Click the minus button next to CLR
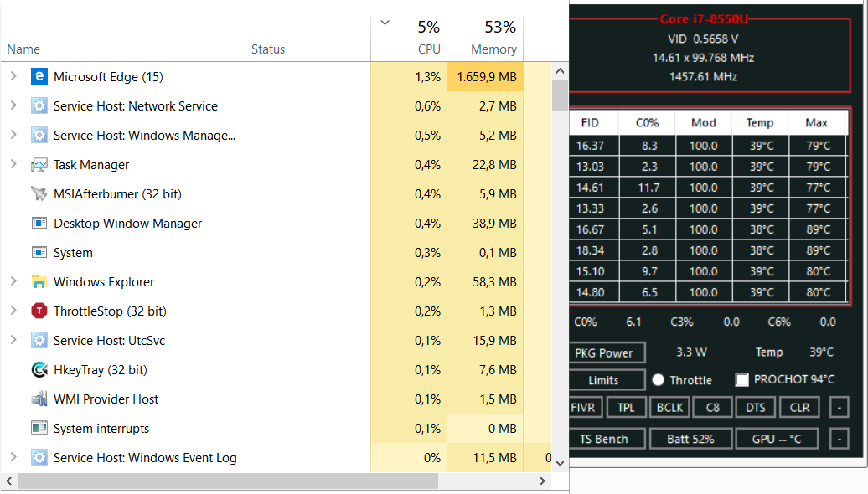The image size is (868, 494). pyautogui.click(x=840, y=408)
